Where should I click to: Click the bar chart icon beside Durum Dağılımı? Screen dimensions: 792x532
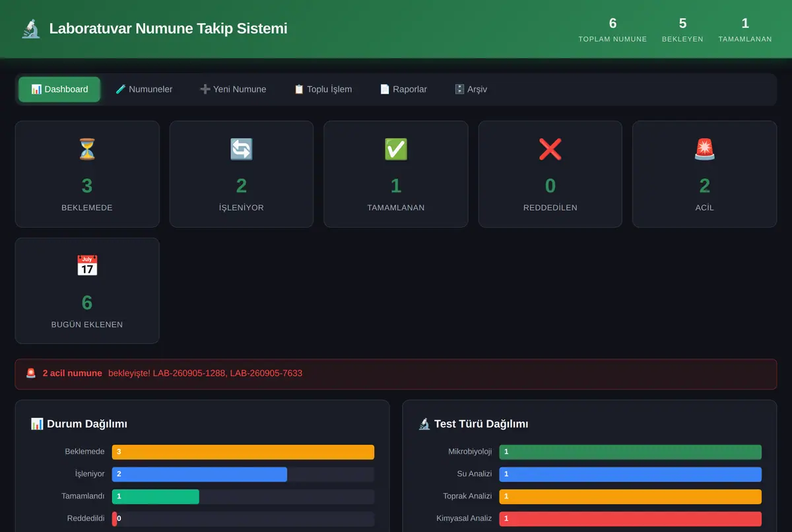tap(37, 424)
